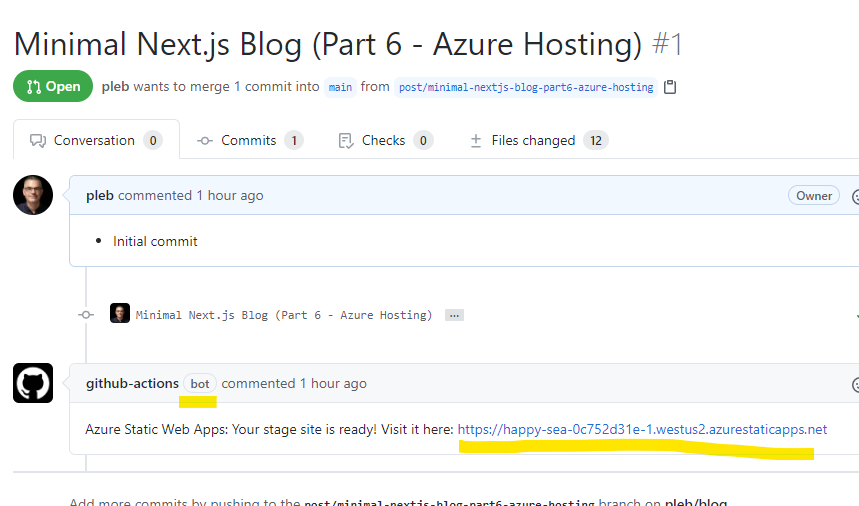Open the Conversation tab
Viewport: 859px width, 506px height.
pyautogui.click(x=96, y=140)
